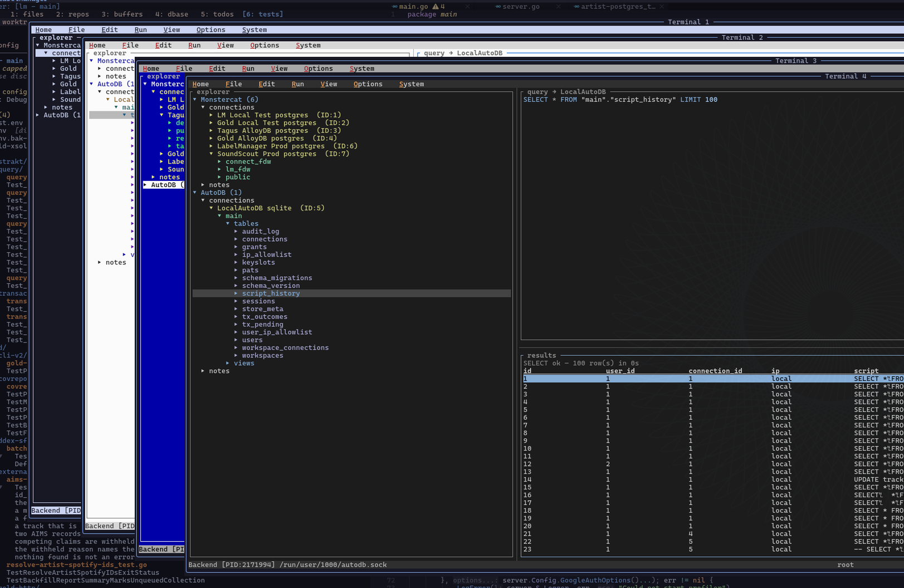This screenshot has width=904, height=588.
Task: Click the script column header in results
Action: click(866, 371)
